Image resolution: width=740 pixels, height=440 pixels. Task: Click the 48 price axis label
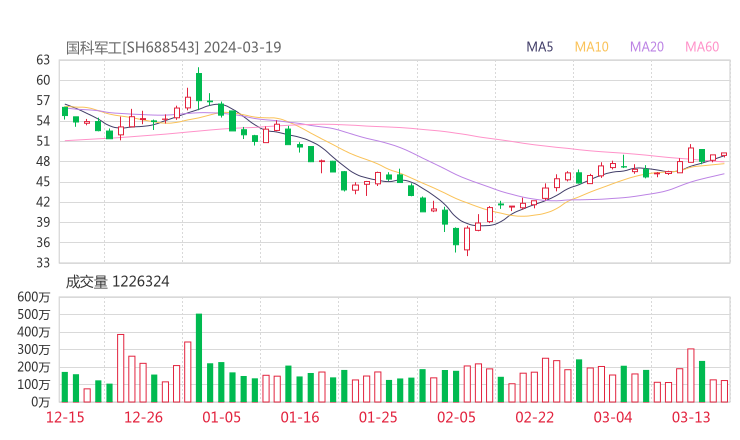pyautogui.click(x=43, y=161)
